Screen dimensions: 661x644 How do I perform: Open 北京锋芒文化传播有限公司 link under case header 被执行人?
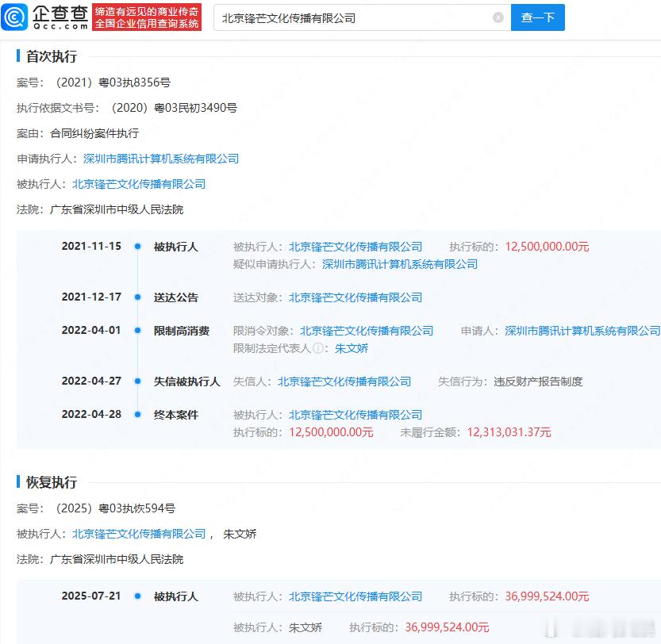(x=139, y=184)
